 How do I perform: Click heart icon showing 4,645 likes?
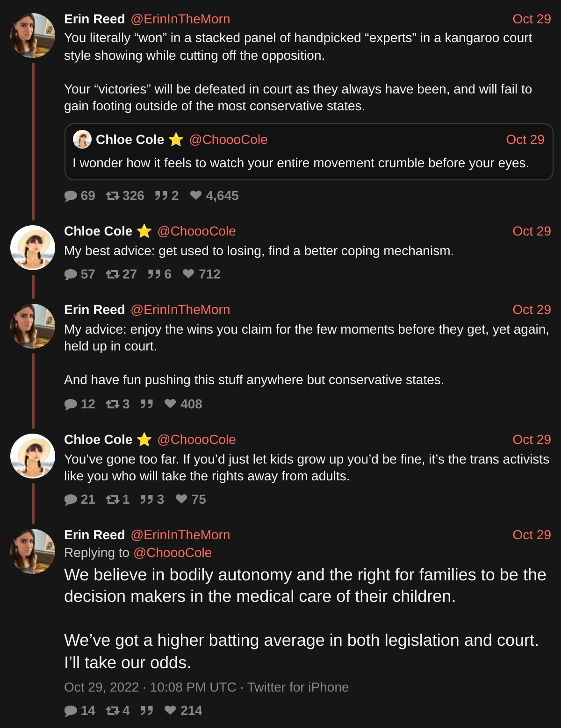[196, 195]
